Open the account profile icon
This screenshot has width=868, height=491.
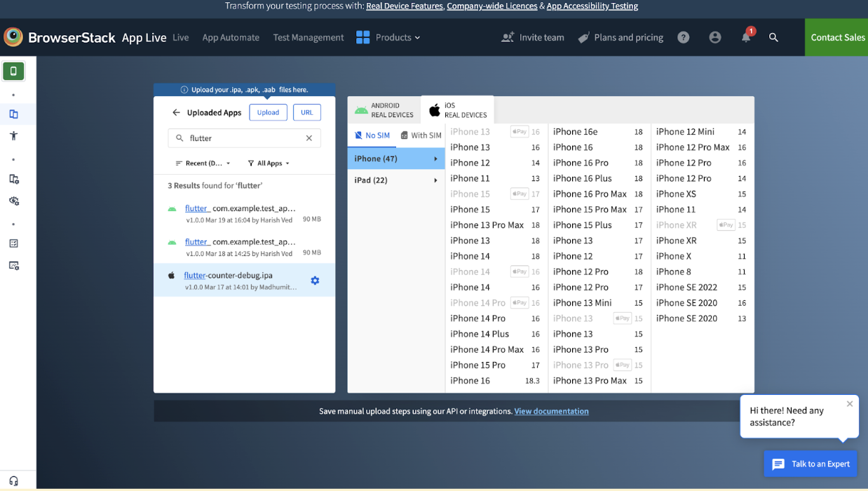(715, 37)
